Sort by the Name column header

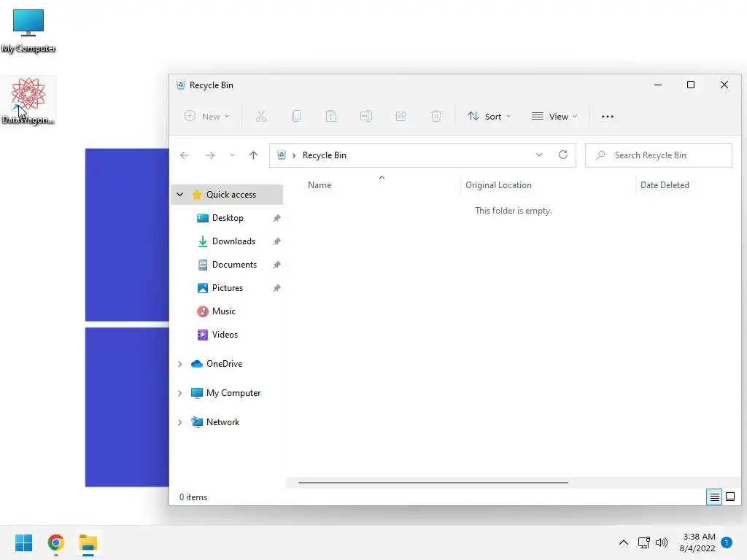click(x=320, y=185)
